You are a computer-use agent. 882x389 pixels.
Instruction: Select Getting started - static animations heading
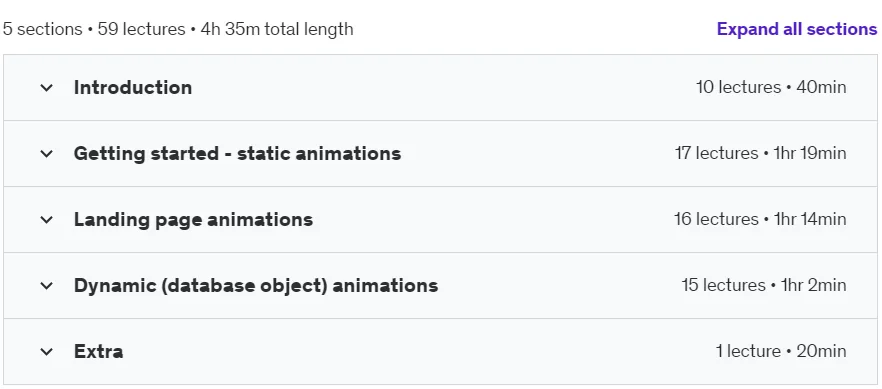[237, 153]
